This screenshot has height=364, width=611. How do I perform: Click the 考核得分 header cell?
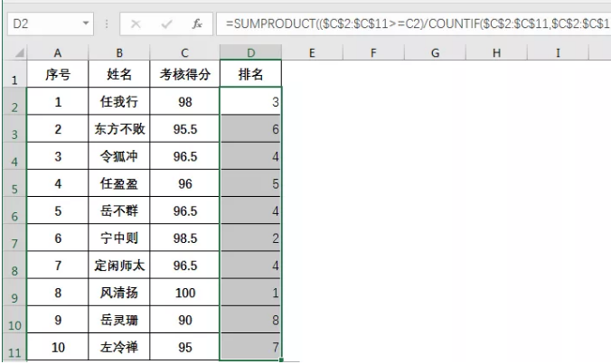coord(184,73)
